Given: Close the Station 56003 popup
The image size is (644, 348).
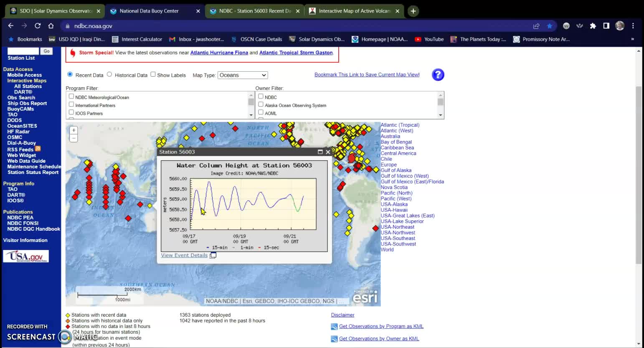Looking at the screenshot, I should tap(328, 152).
